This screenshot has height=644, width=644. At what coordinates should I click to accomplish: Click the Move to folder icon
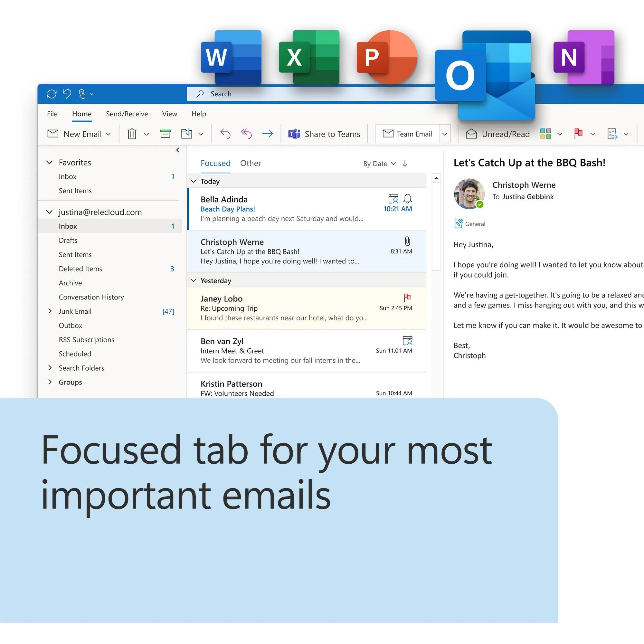(187, 134)
